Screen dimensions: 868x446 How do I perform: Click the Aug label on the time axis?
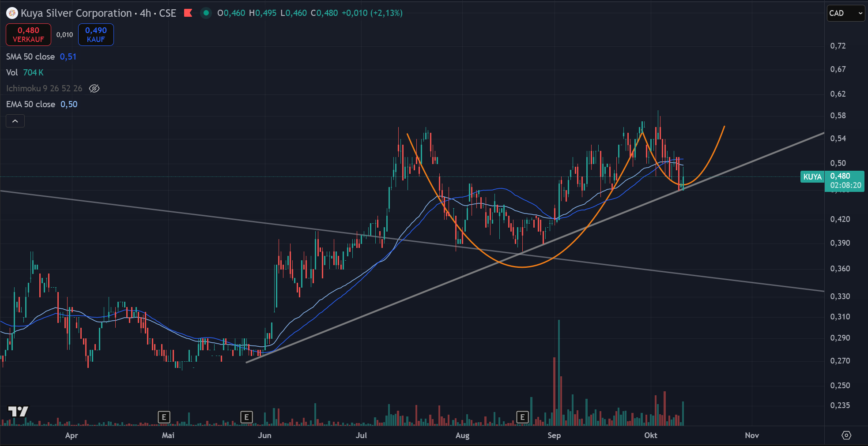coord(462,435)
